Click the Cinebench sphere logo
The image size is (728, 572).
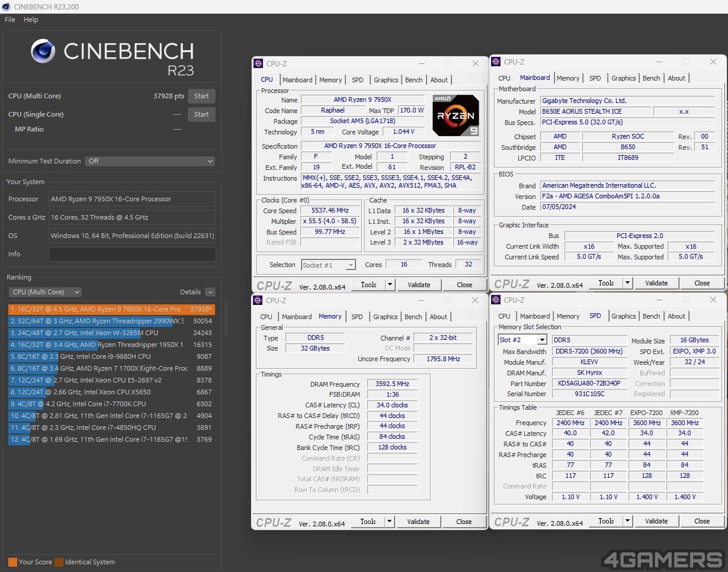coord(44,51)
